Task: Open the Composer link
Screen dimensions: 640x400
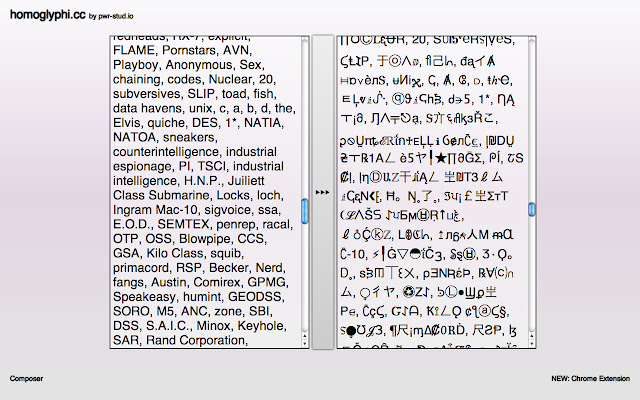Action: (x=26, y=378)
